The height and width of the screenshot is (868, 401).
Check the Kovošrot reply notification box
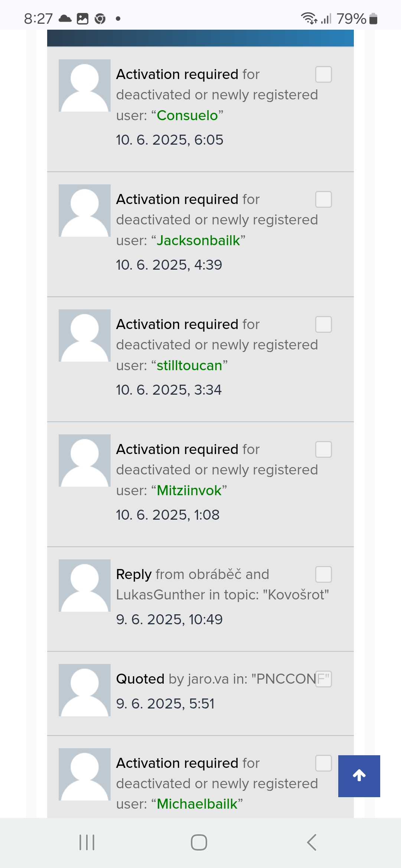click(x=323, y=575)
